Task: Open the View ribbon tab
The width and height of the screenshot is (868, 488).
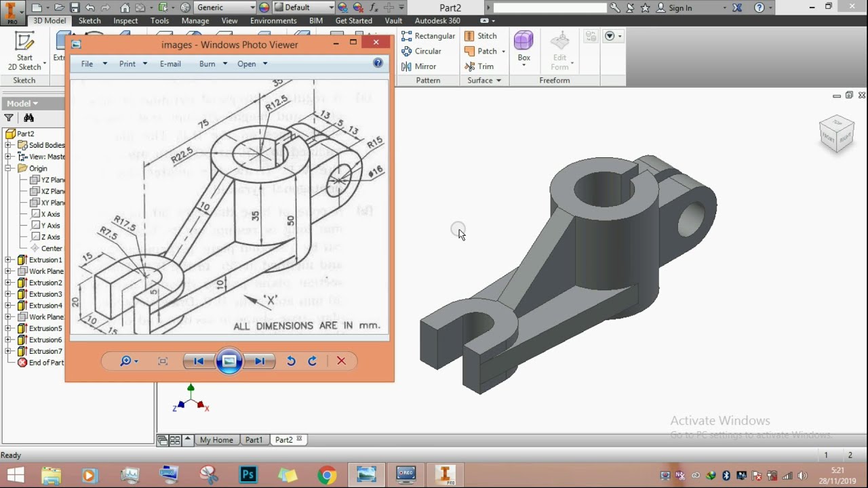Action: [230, 21]
